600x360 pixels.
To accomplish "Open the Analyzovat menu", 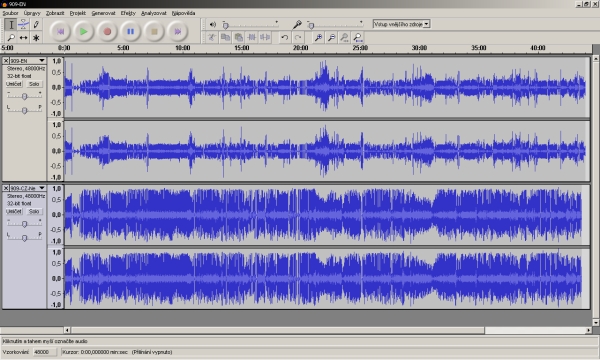I will 153,13.
